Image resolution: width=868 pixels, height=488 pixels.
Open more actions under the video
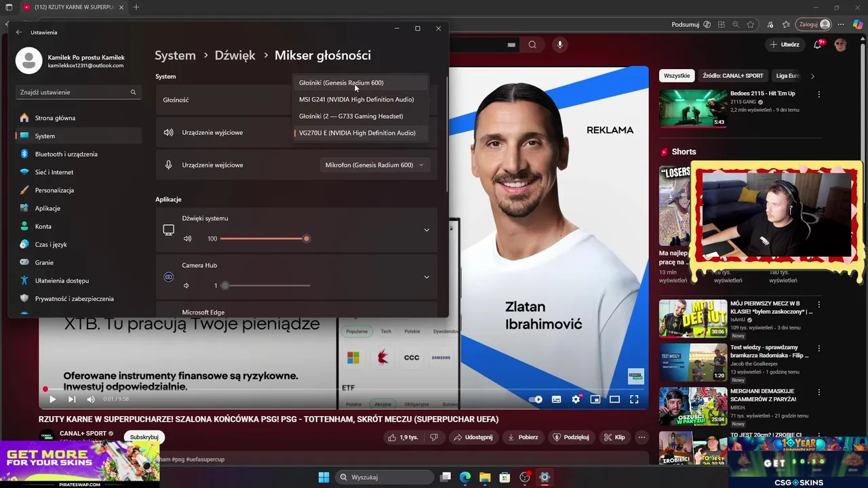[642, 437]
